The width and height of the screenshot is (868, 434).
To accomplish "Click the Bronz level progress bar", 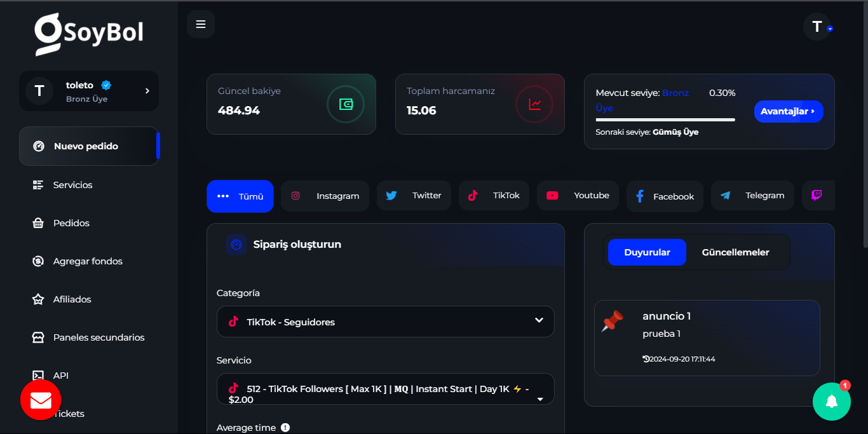I will [x=665, y=119].
